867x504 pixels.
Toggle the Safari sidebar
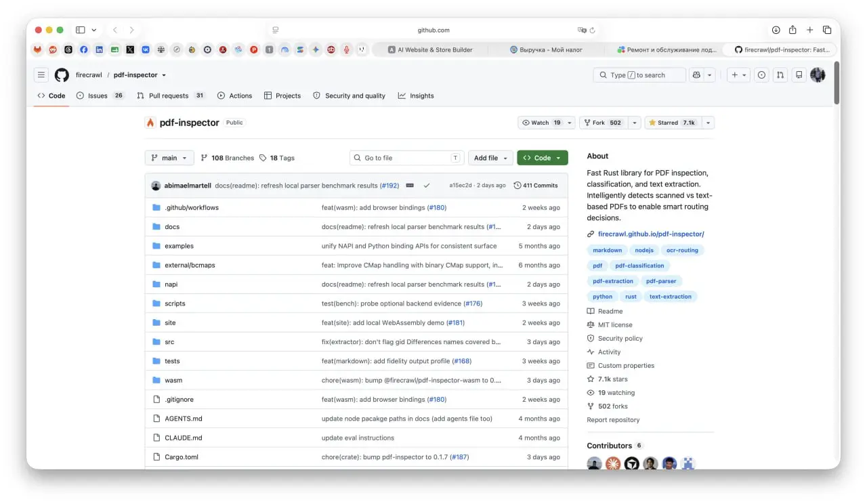pyautogui.click(x=80, y=30)
